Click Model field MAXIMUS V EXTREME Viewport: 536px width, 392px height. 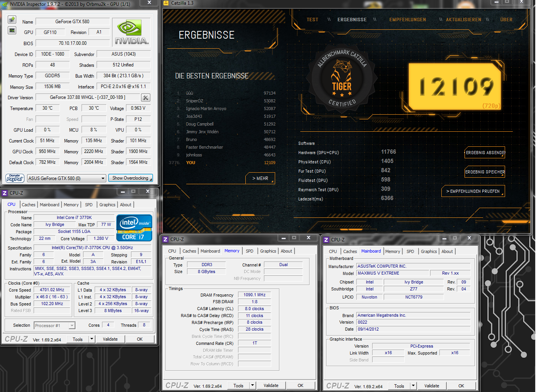click(393, 273)
